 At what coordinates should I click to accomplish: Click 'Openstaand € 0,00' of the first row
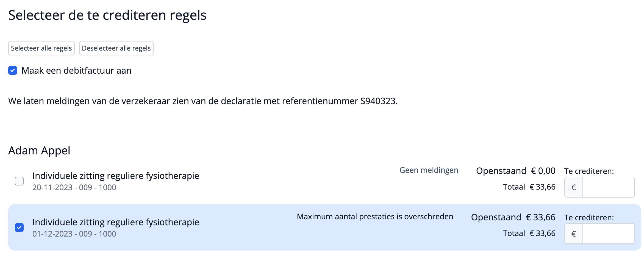pyautogui.click(x=516, y=171)
